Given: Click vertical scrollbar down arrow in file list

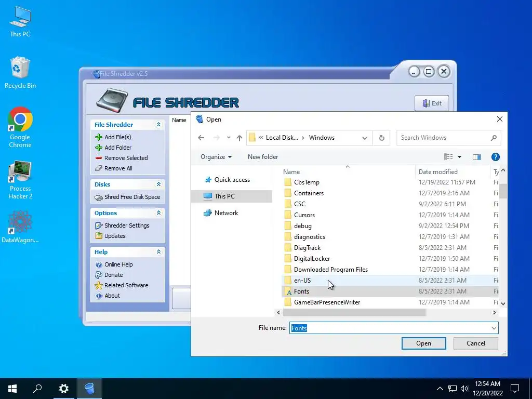Looking at the screenshot, I should tap(503, 303).
